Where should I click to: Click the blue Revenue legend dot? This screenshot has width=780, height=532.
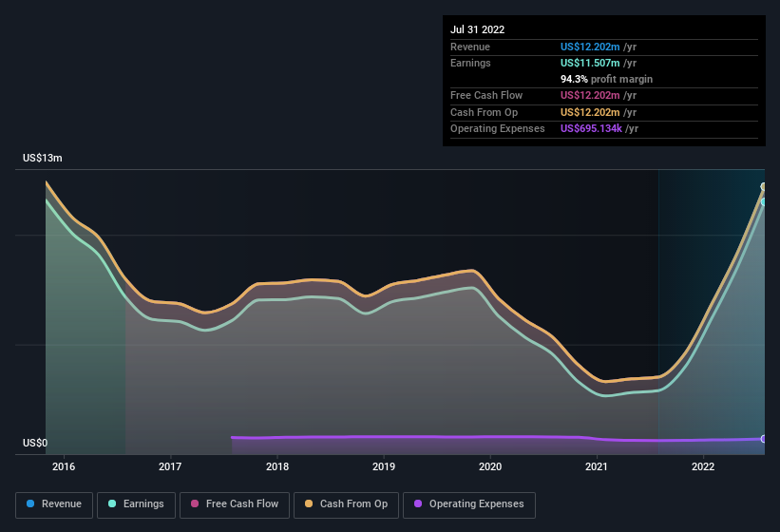30,503
